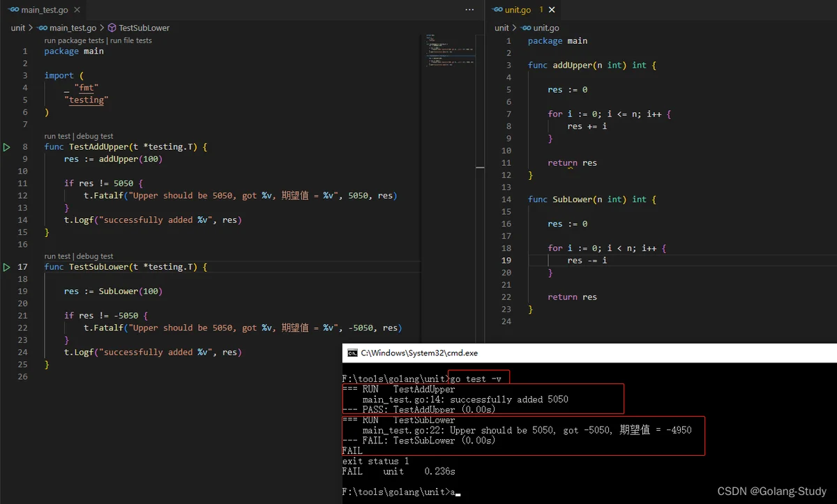Screen dimensions: 837x504
Task: Click 'if res != 5050 {' line
Action: [x=103, y=183]
